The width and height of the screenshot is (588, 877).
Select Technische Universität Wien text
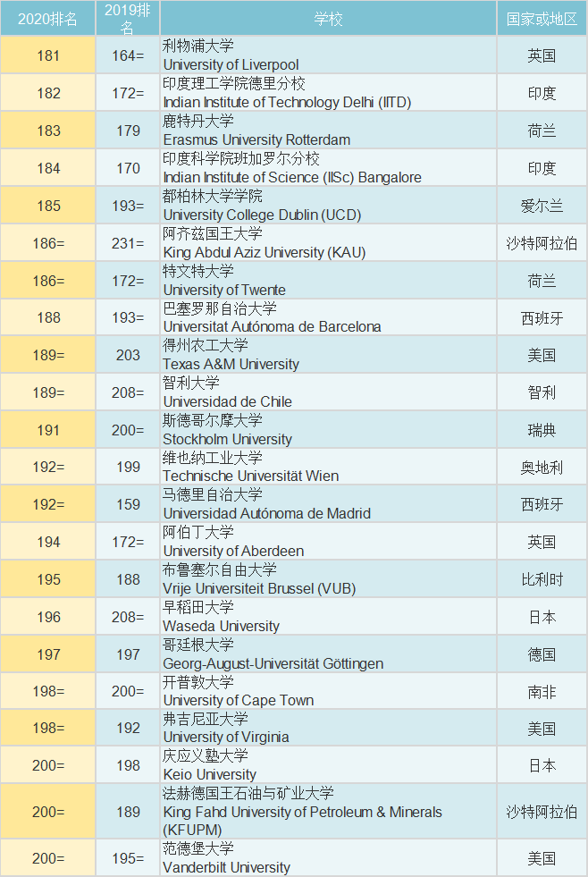[x=251, y=476]
